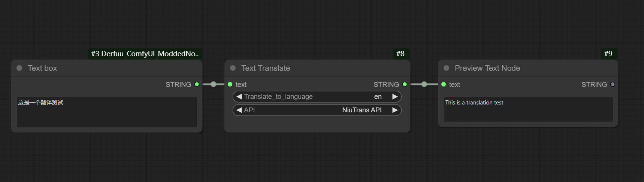
Task: Select link midpoint between Text box and Translate
Action: pos(213,84)
